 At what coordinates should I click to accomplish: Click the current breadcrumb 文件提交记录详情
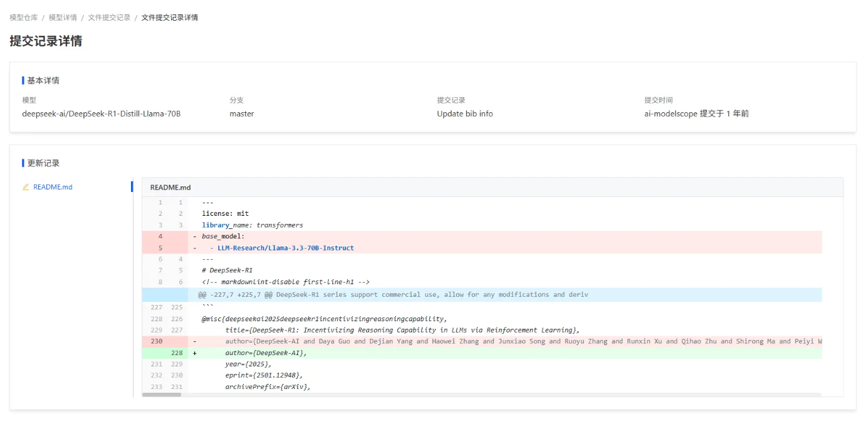coord(170,18)
